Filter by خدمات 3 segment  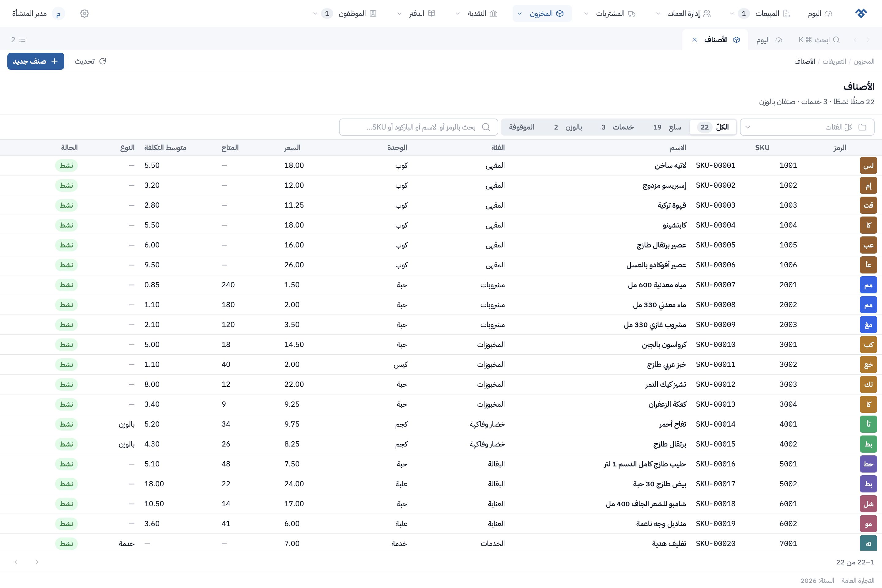click(617, 127)
